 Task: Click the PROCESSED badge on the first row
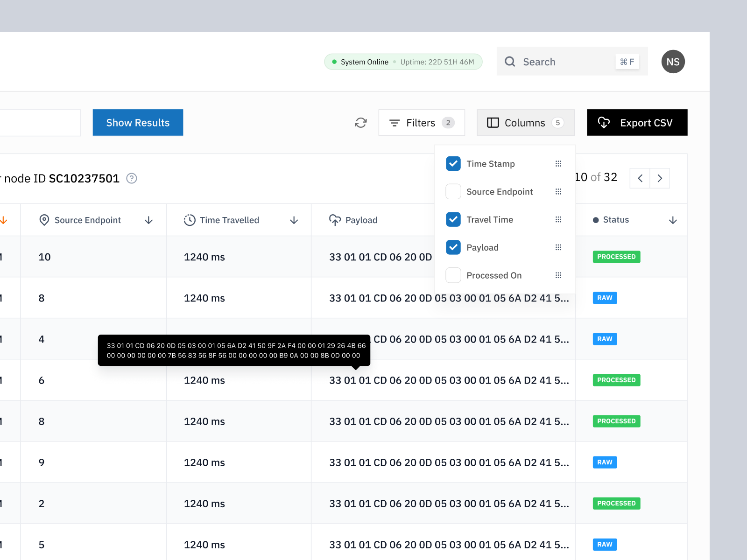pos(616,257)
